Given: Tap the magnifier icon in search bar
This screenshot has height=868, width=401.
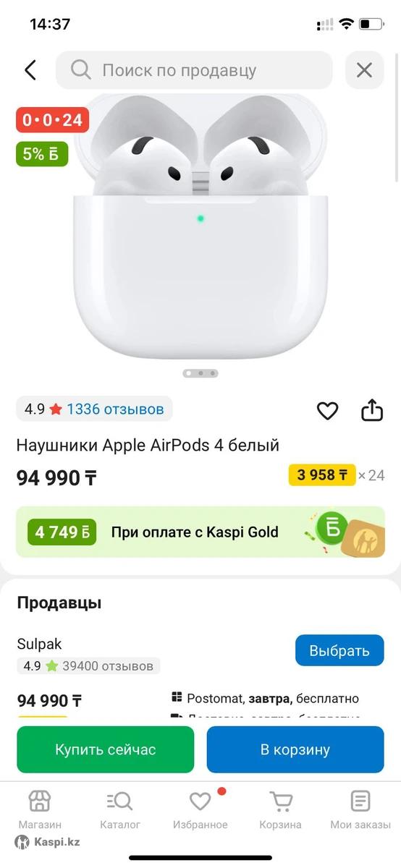Looking at the screenshot, I should [x=81, y=70].
